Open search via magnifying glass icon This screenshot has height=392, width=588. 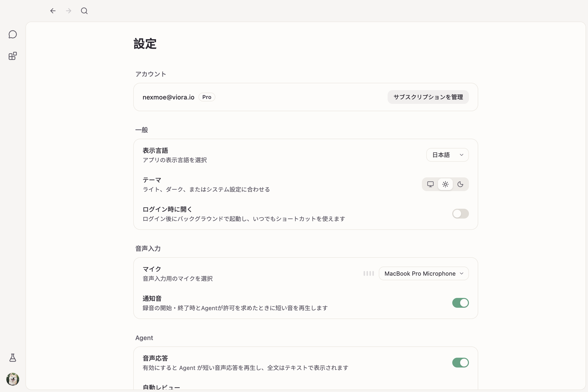tap(84, 11)
